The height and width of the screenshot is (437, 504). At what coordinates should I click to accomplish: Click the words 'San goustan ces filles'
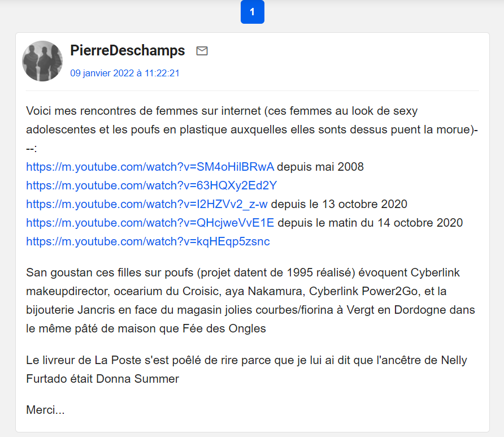pos(84,272)
